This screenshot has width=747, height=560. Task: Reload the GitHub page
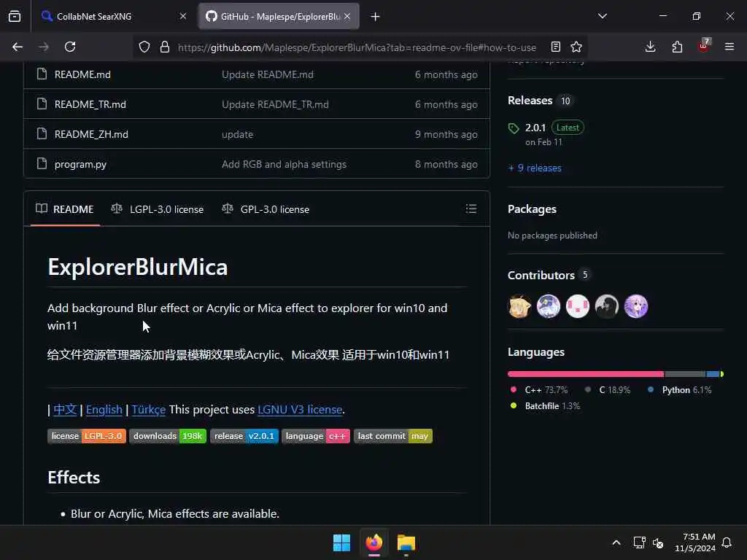click(x=70, y=47)
